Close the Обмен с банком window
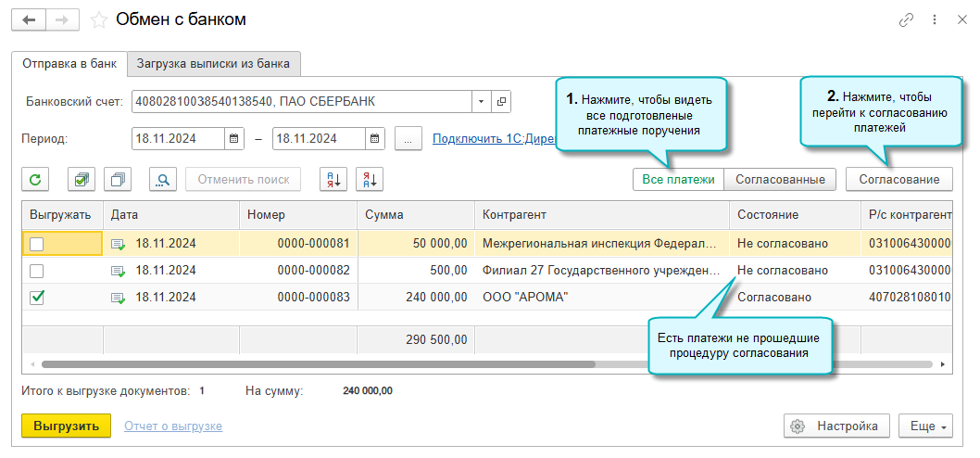980x458 pixels. (x=961, y=20)
